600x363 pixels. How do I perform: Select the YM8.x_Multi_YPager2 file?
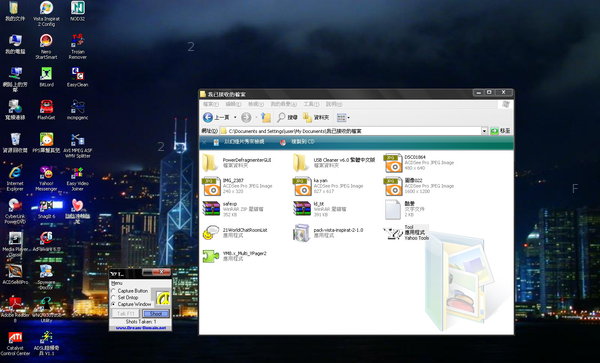pos(234,256)
